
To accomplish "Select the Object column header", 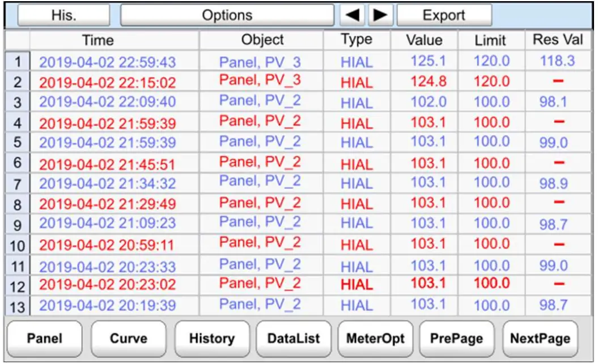I will click(x=262, y=40).
